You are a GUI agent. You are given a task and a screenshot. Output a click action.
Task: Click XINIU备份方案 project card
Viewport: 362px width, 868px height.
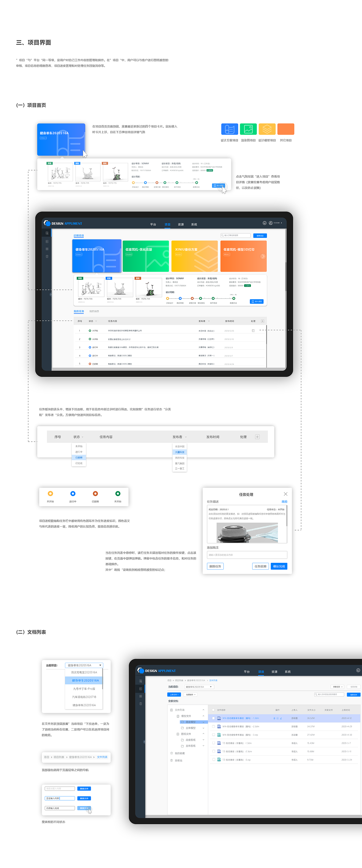click(x=195, y=256)
